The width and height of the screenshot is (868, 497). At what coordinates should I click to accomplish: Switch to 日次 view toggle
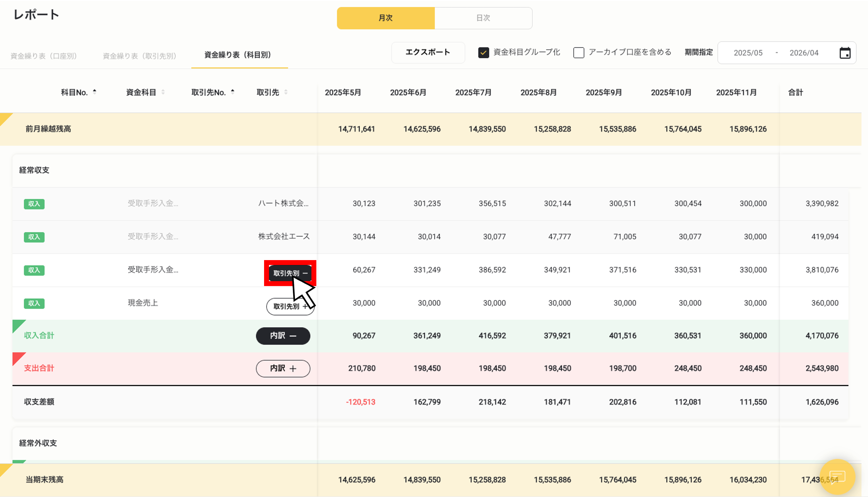tap(483, 18)
